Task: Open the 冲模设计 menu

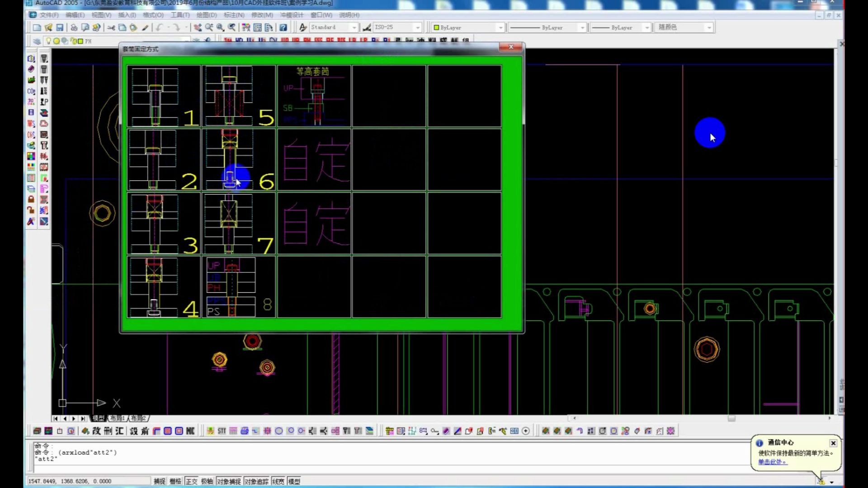Action: [x=292, y=15]
